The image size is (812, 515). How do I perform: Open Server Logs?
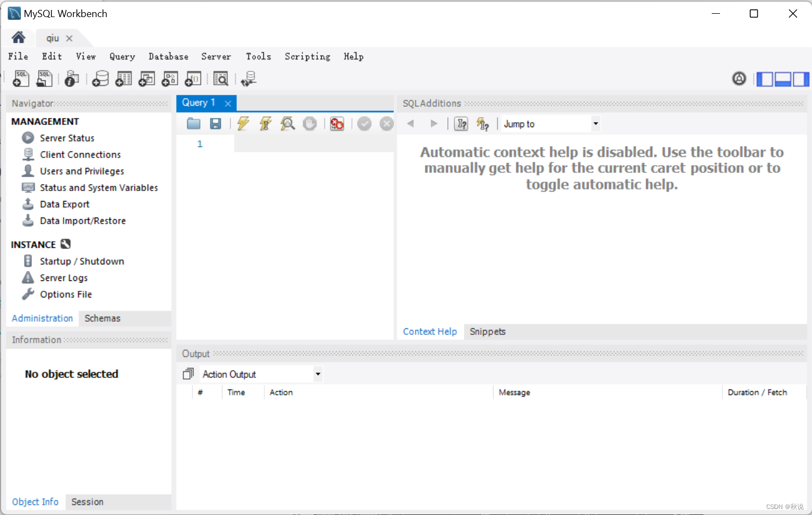pyautogui.click(x=63, y=278)
